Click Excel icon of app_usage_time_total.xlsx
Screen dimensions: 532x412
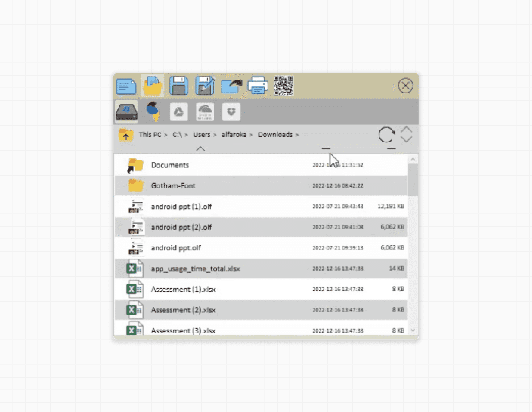click(x=135, y=268)
